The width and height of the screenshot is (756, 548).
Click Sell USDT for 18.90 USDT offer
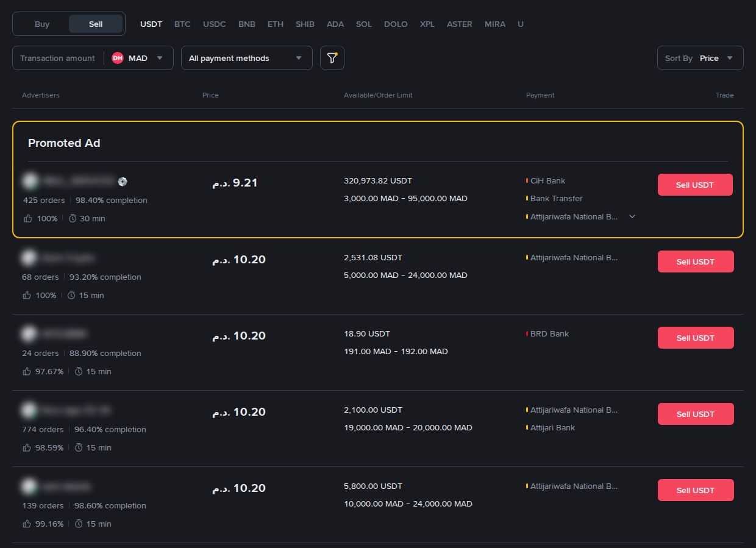[696, 338]
